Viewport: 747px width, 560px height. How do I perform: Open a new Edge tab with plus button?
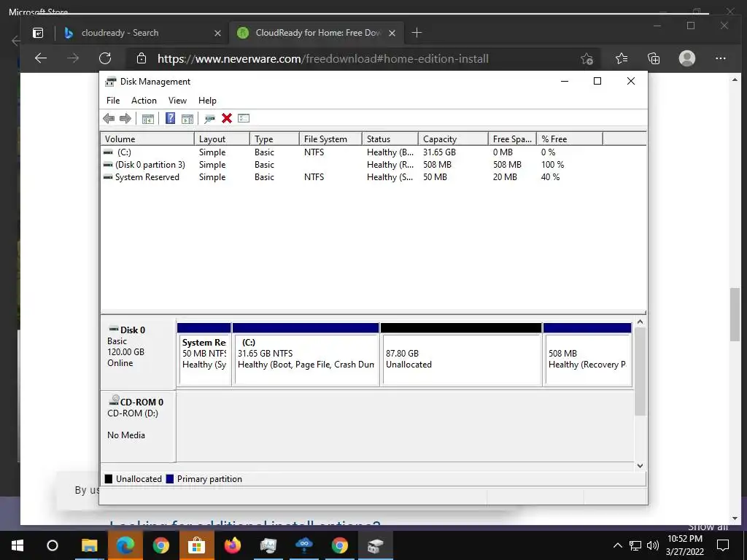417,32
